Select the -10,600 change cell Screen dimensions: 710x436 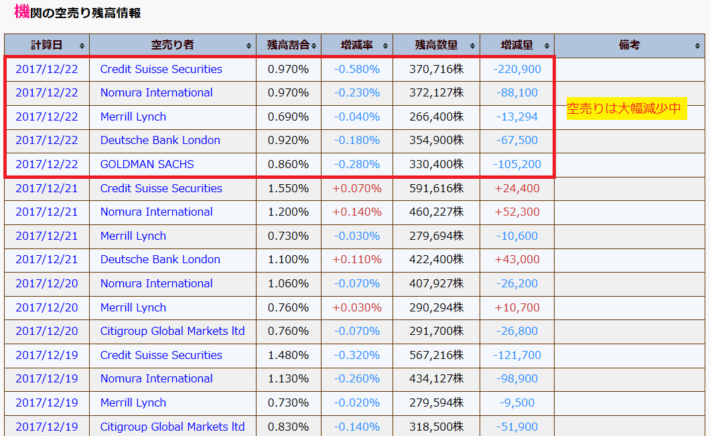pyautogui.click(x=517, y=236)
